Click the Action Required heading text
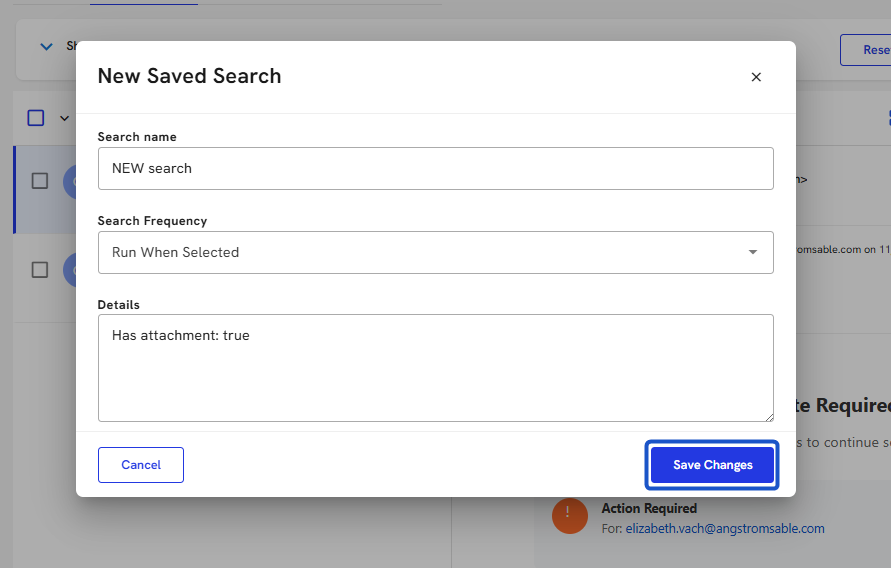 649,509
